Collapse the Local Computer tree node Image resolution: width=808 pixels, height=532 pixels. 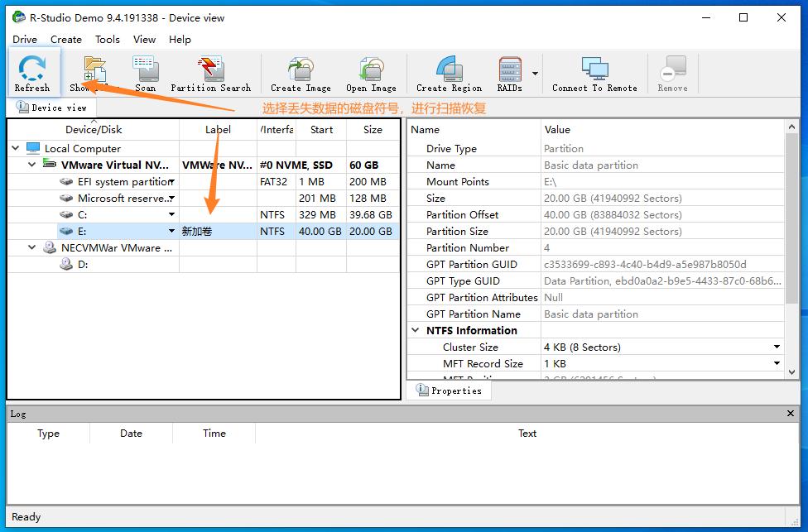pos(16,149)
